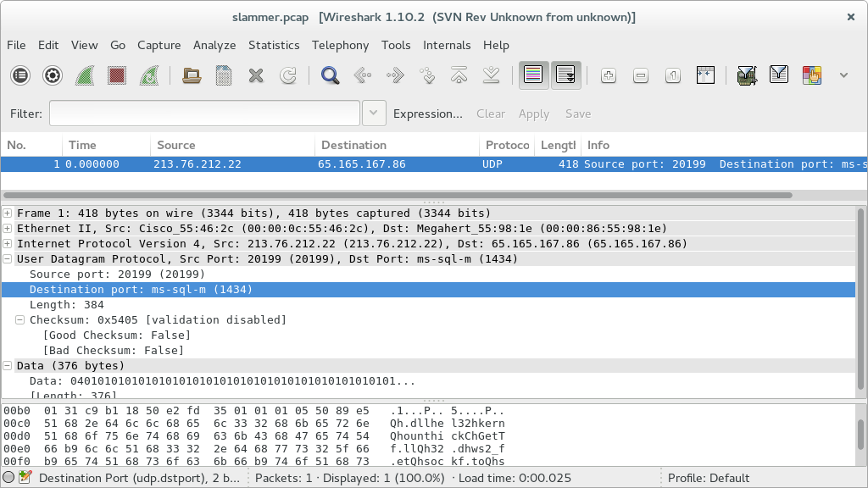The width and height of the screenshot is (868, 488).
Task: Open capture options gear icon
Action: (x=53, y=75)
